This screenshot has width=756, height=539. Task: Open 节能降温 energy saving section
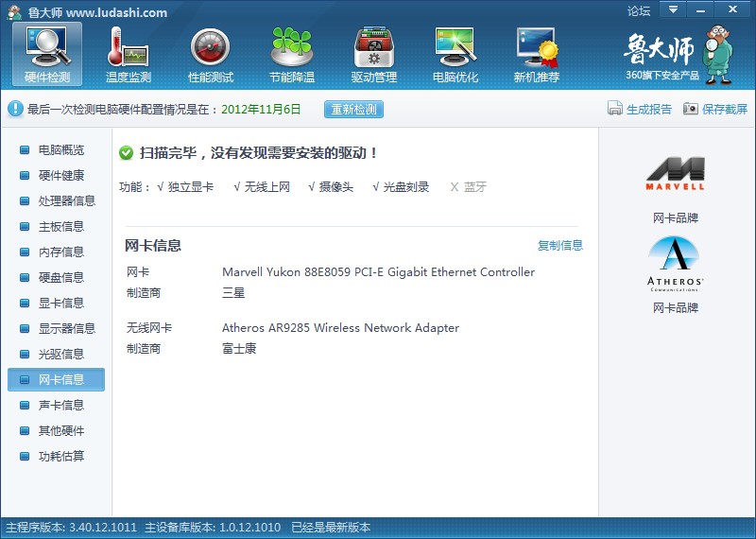click(x=292, y=54)
